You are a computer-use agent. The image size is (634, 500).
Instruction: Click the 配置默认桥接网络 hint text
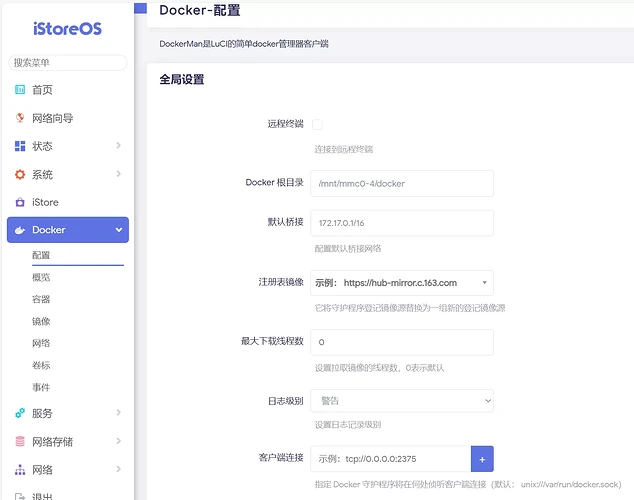coord(348,249)
